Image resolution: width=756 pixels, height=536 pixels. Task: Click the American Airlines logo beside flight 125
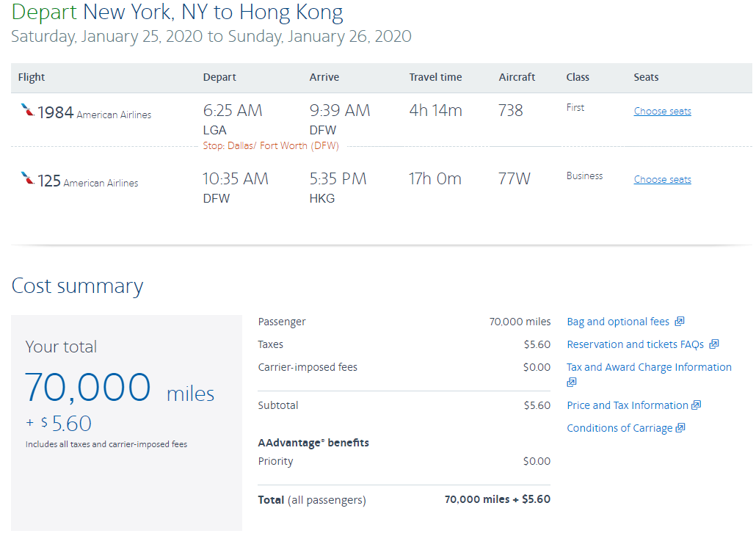27,178
